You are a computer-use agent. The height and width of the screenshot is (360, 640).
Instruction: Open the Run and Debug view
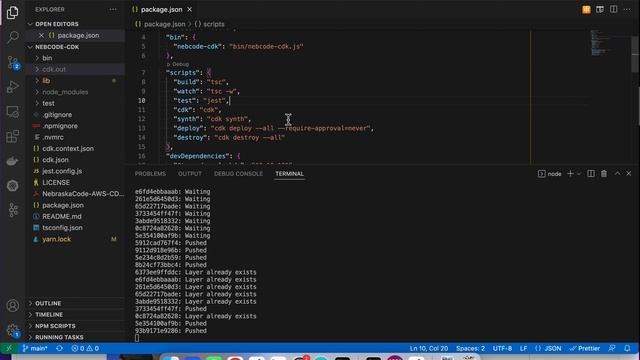point(13,87)
